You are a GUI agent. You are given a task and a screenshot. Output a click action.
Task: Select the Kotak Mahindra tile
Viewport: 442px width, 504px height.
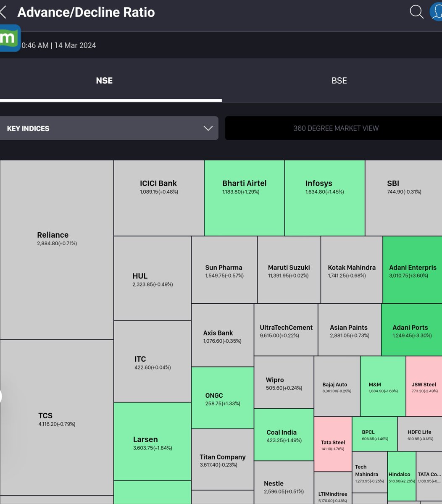352,270
